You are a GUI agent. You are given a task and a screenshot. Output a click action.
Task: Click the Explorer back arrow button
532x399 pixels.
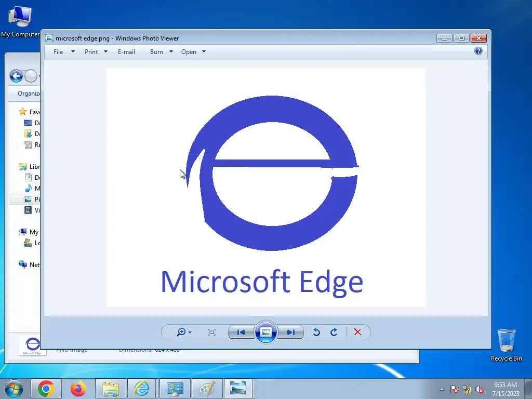16,76
